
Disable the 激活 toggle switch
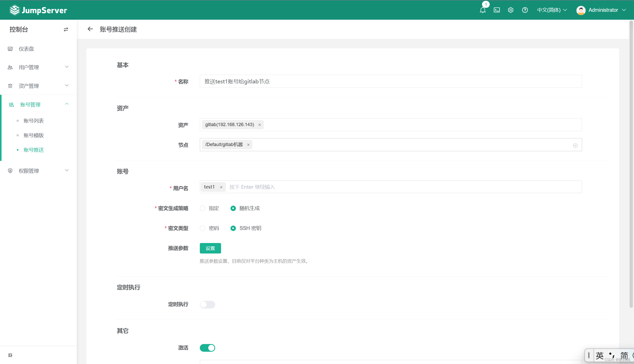click(x=207, y=348)
